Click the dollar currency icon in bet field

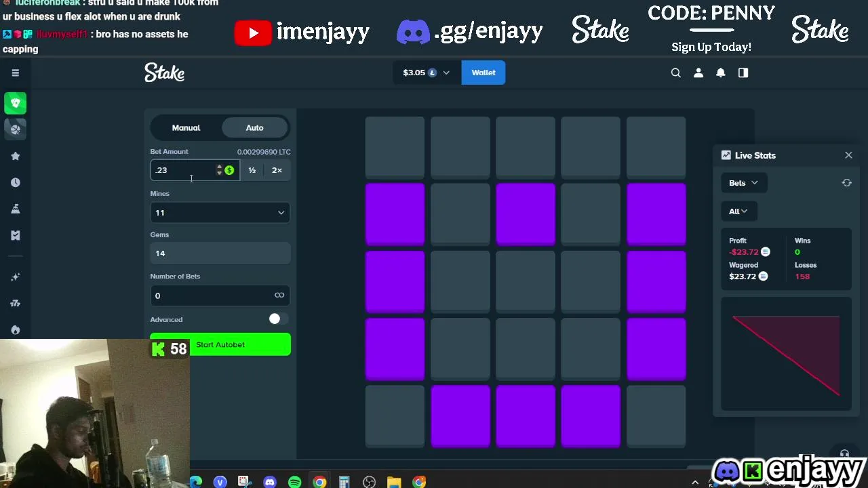(x=229, y=170)
